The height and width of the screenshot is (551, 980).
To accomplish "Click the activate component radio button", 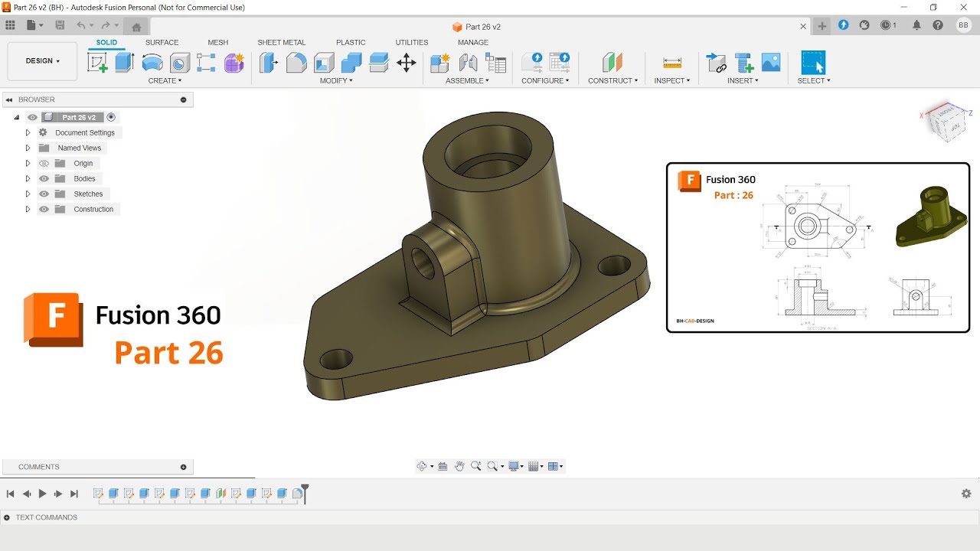I will click(111, 117).
